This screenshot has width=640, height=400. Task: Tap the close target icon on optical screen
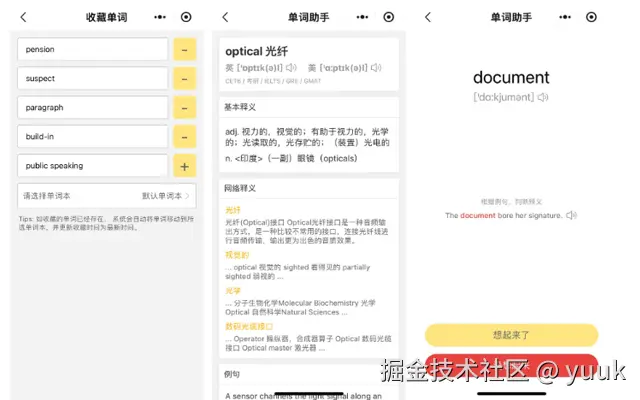(389, 17)
